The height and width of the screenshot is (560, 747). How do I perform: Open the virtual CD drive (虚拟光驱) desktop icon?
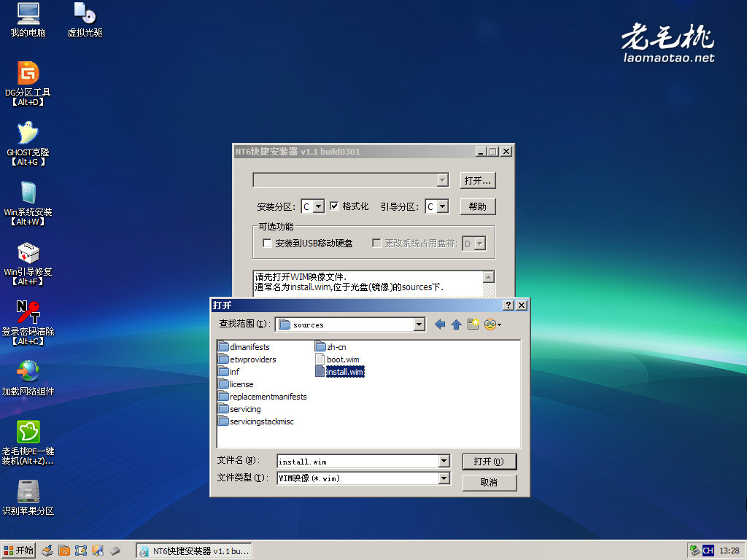(85, 20)
